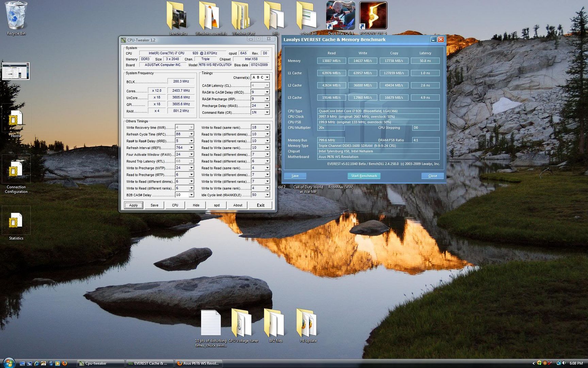
Task: Show hidden system tray icons arrow
Action: (x=534, y=363)
